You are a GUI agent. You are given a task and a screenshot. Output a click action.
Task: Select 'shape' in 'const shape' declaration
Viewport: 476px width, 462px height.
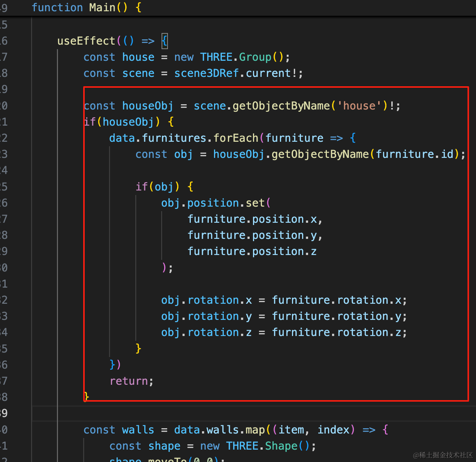(x=164, y=446)
